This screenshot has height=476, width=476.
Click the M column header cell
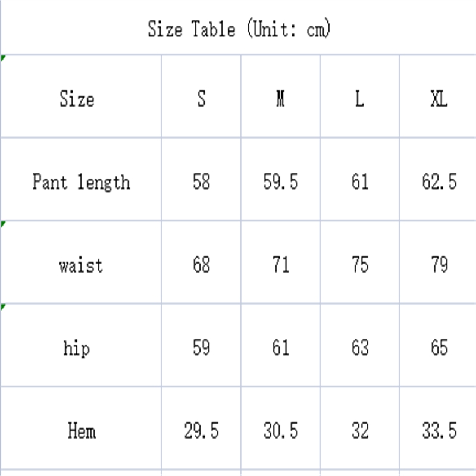pyautogui.click(x=280, y=98)
